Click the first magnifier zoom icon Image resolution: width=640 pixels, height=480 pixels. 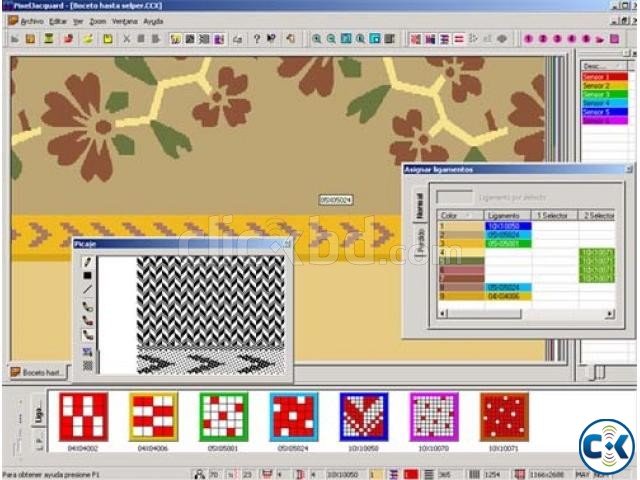click(316, 39)
